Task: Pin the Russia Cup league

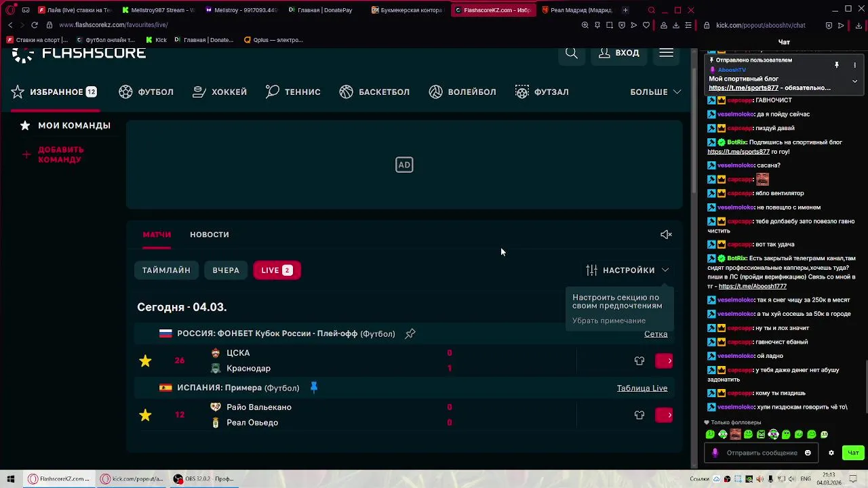Action: click(410, 333)
